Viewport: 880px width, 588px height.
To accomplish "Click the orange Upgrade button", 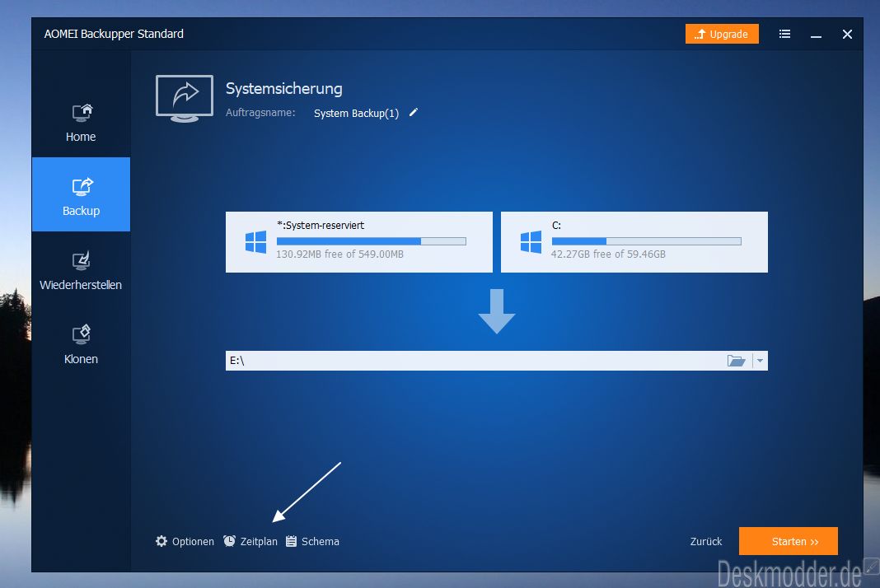I will click(721, 34).
